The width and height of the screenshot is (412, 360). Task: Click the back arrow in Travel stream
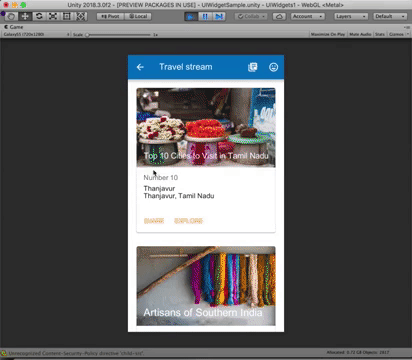click(140, 67)
